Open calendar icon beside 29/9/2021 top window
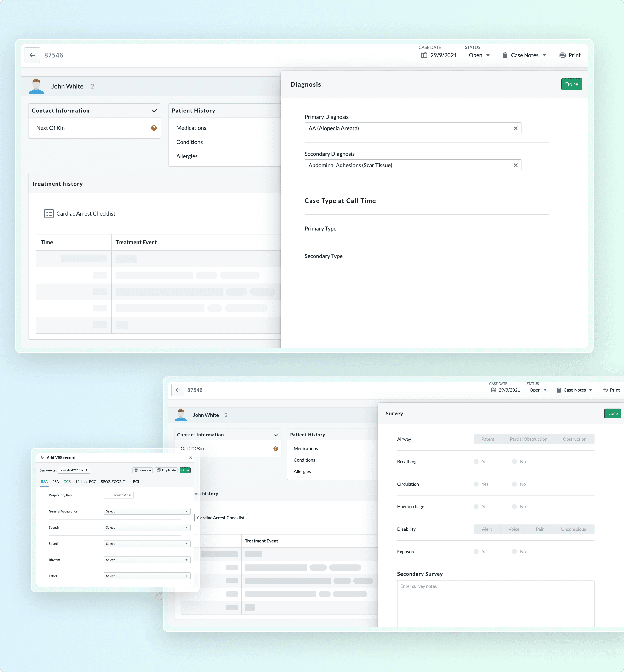 point(424,55)
